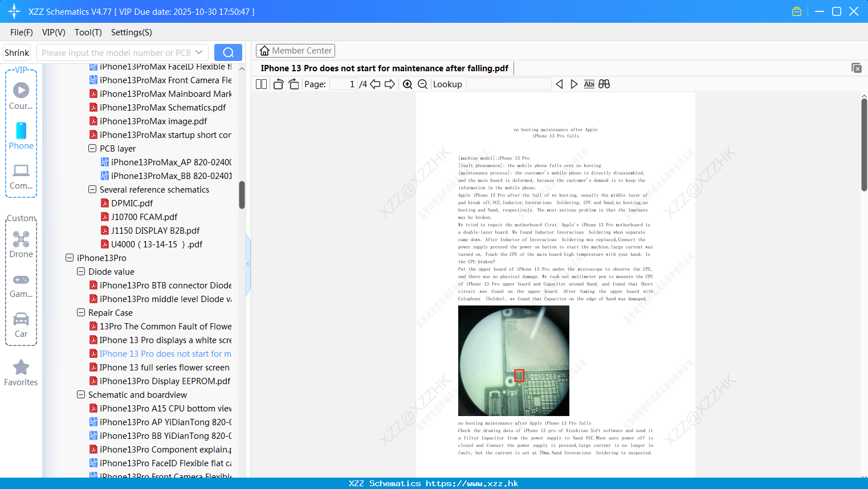Click the Lookup text field
Image resolution: width=868 pixels, height=489 pixels.
pyautogui.click(x=508, y=84)
